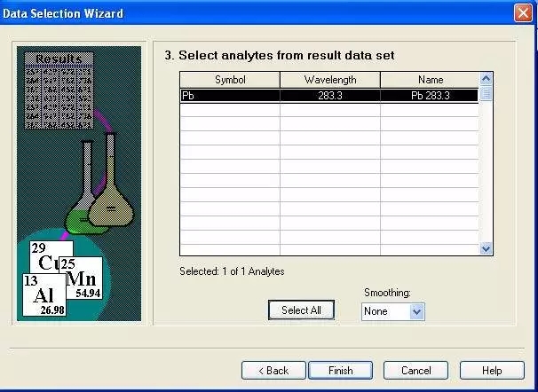
Task: Sort by the Symbol column header
Action: click(230, 80)
